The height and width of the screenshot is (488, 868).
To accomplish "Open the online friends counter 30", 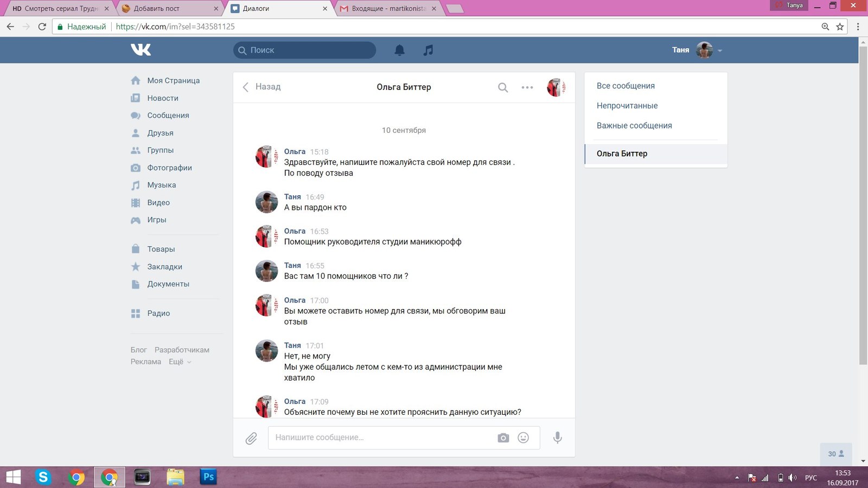I will tap(836, 454).
